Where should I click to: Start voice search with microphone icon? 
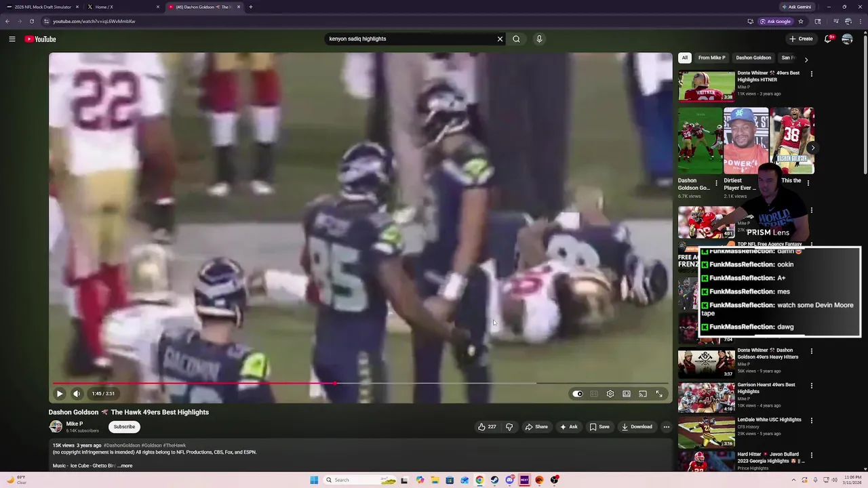tap(539, 39)
